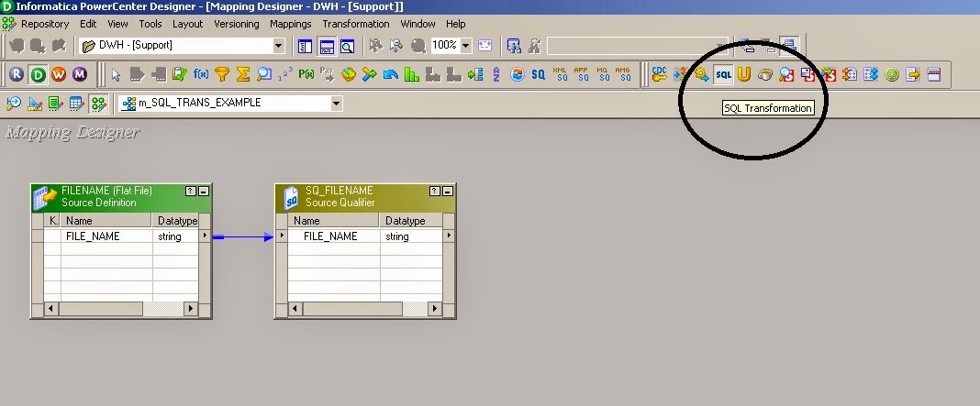Screen dimensions: 980x406
Task: Click the green circular icon in transformation toolbar
Action: tap(892, 74)
